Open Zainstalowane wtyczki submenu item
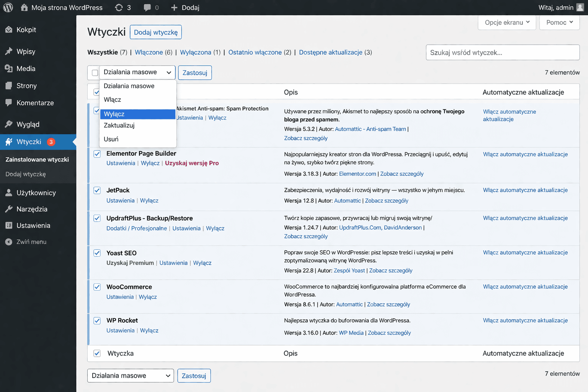588x392 pixels. pos(37,160)
